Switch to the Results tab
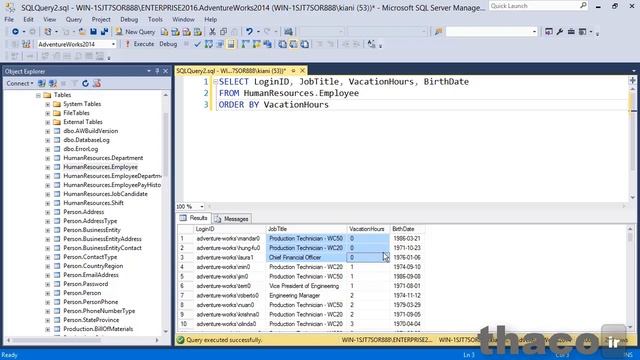Screen dimensions: 640x360 194,218
